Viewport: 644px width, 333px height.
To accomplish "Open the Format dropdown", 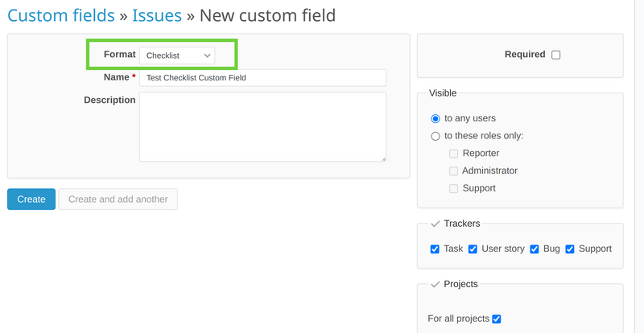I will click(177, 55).
